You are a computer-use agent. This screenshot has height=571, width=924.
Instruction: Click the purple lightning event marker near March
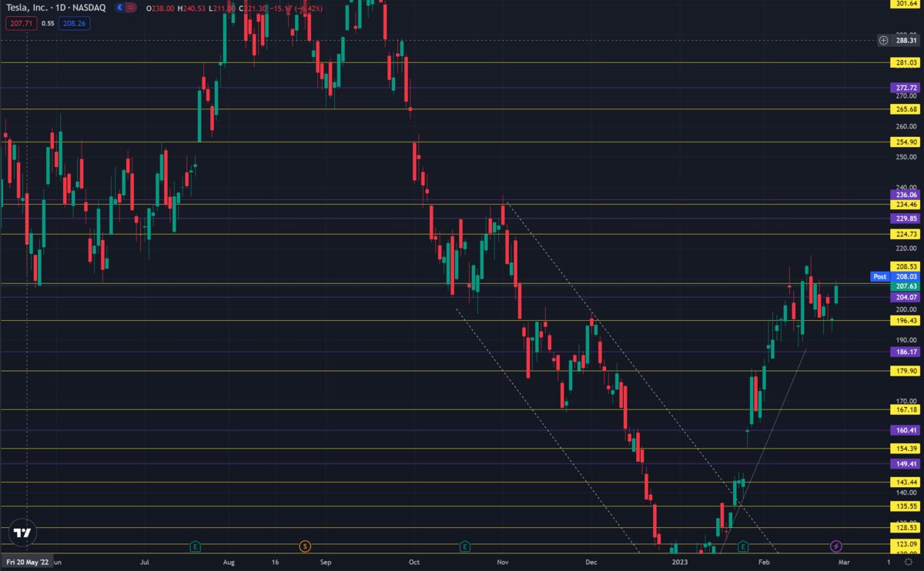coord(836,546)
